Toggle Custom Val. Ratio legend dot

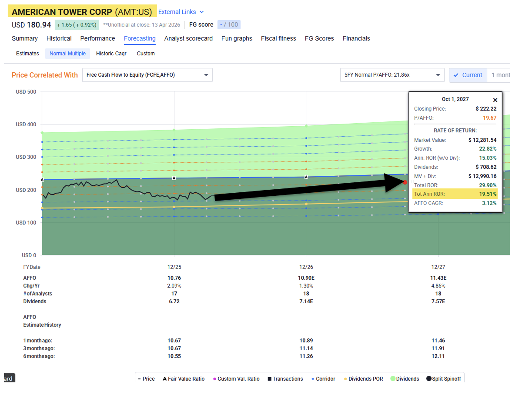tap(214, 379)
